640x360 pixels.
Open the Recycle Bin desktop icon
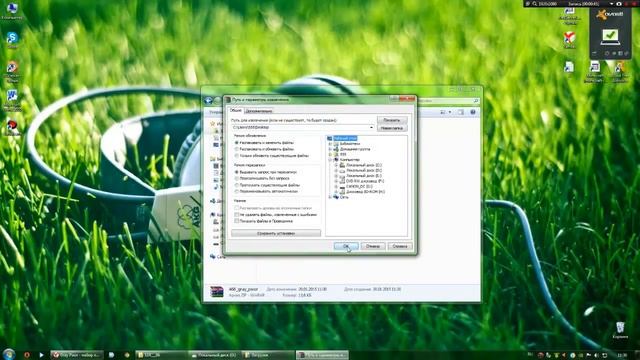[620, 327]
